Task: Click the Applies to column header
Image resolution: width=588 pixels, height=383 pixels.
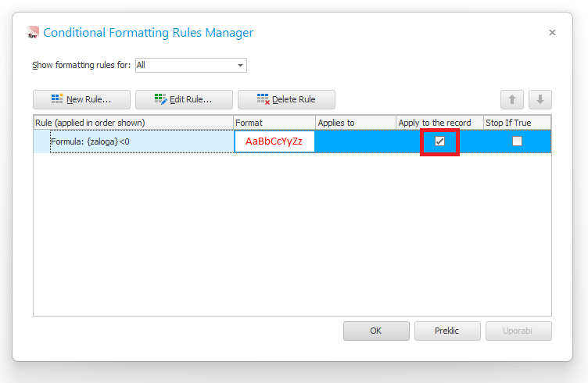Action: click(355, 123)
